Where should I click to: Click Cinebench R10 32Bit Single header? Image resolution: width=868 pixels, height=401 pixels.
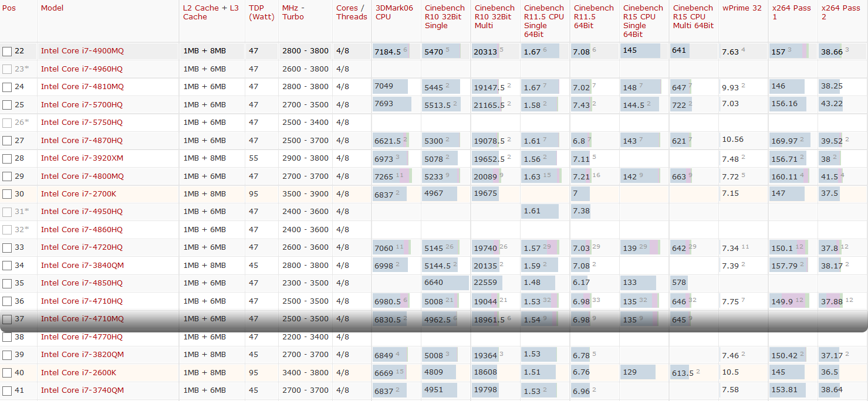445,17
